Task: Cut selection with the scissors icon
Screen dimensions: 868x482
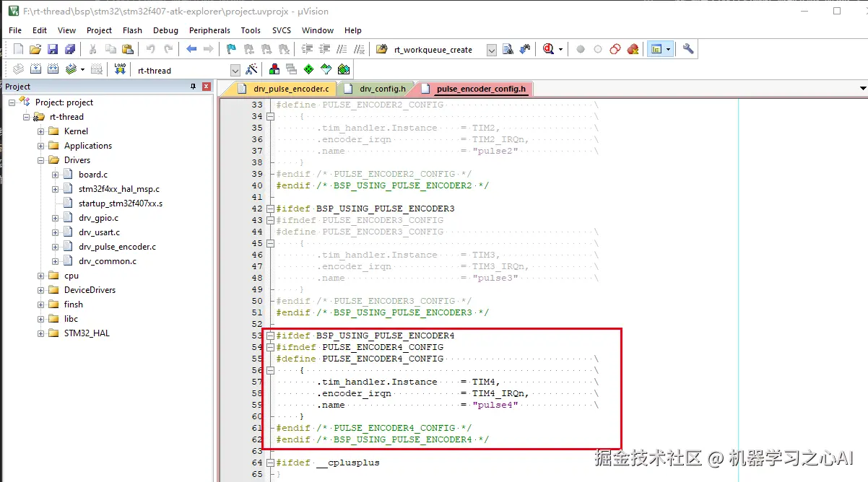Action: pyautogui.click(x=92, y=49)
